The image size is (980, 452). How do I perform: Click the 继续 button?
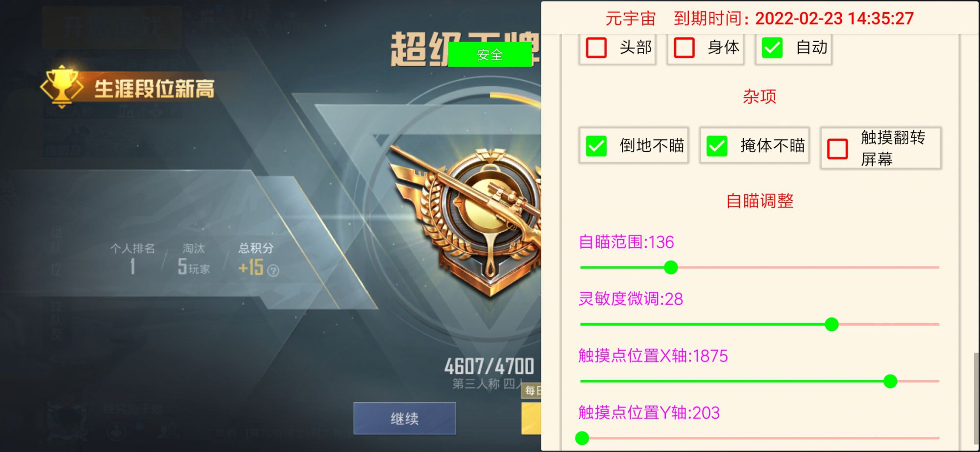pyautogui.click(x=405, y=419)
